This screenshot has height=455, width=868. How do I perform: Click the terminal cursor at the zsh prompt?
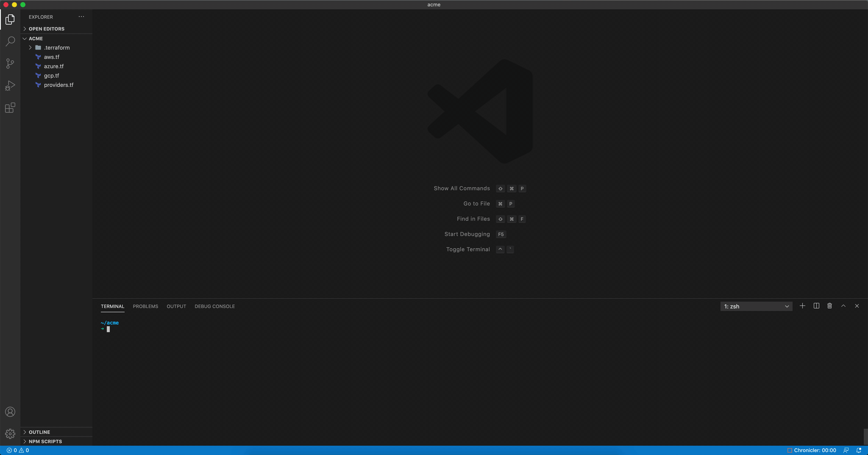tap(108, 329)
